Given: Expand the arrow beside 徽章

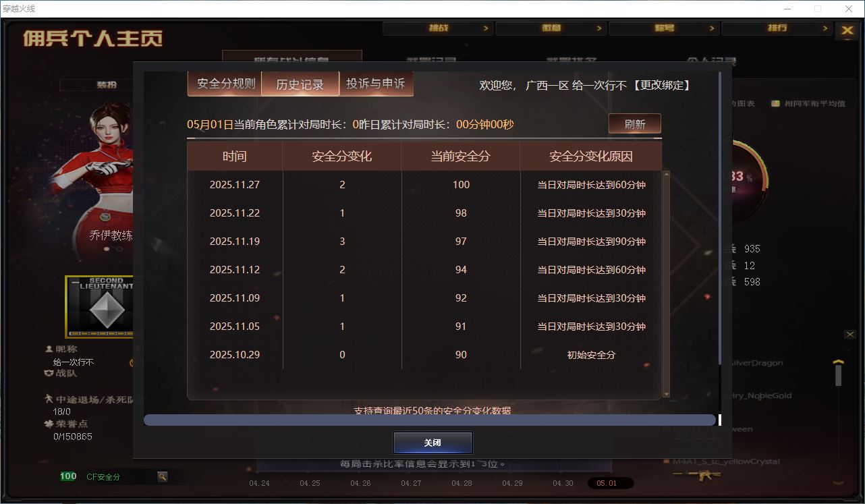Looking at the screenshot, I should click(598, 28).
